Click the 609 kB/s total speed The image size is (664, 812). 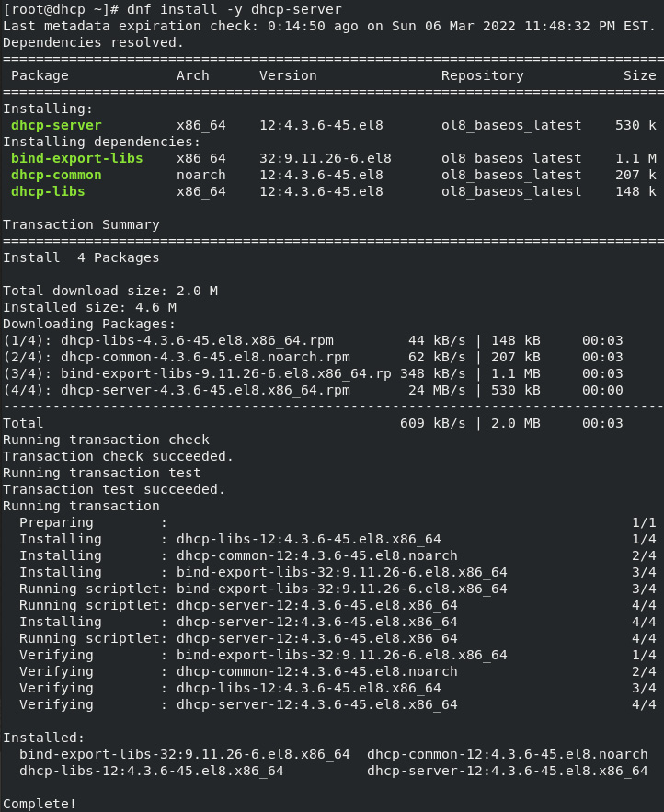coord(432,424)
